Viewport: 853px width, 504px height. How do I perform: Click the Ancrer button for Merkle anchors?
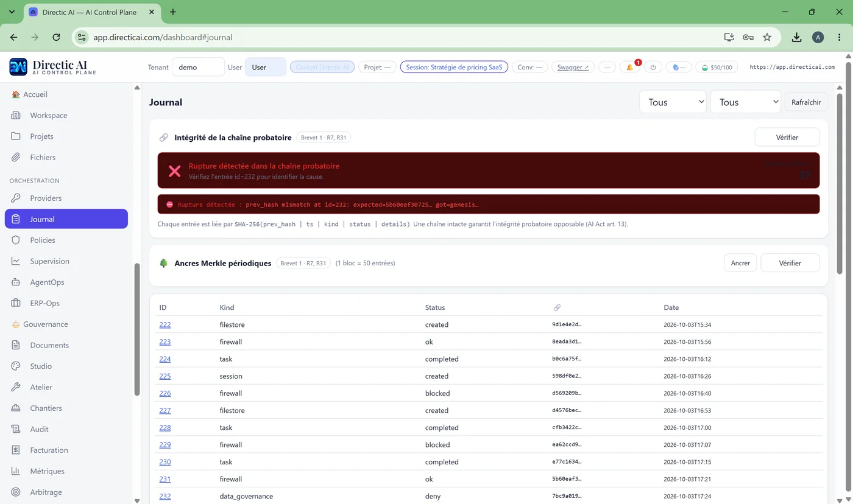pyautogui.click(x=740, y=263)
